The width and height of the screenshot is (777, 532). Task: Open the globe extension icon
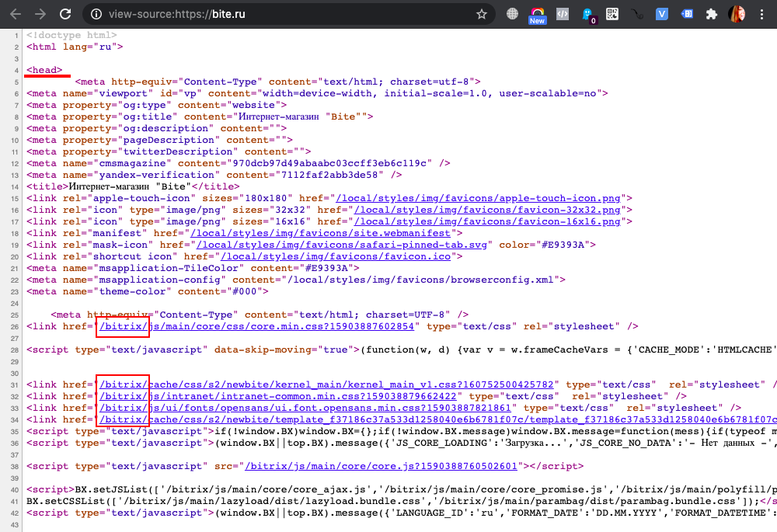512,14
